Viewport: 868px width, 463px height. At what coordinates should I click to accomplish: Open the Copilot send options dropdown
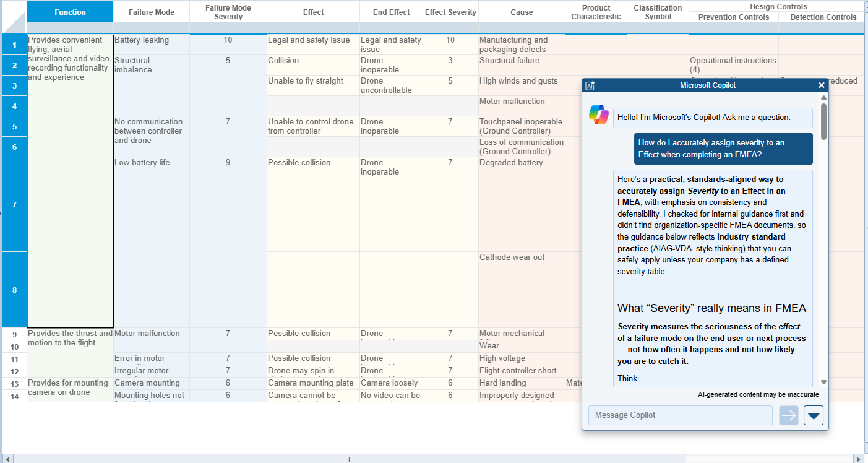(x=814, y=415)
